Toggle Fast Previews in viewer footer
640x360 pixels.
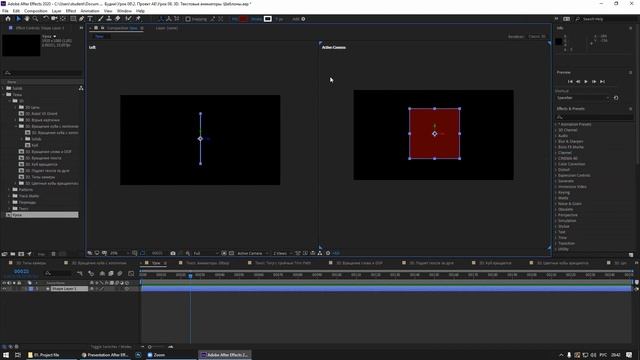click(x=305, y=253)
